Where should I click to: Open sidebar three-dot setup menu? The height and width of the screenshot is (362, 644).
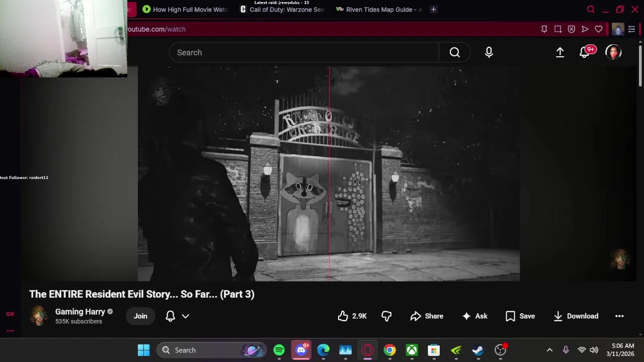(x=10, y=330)
